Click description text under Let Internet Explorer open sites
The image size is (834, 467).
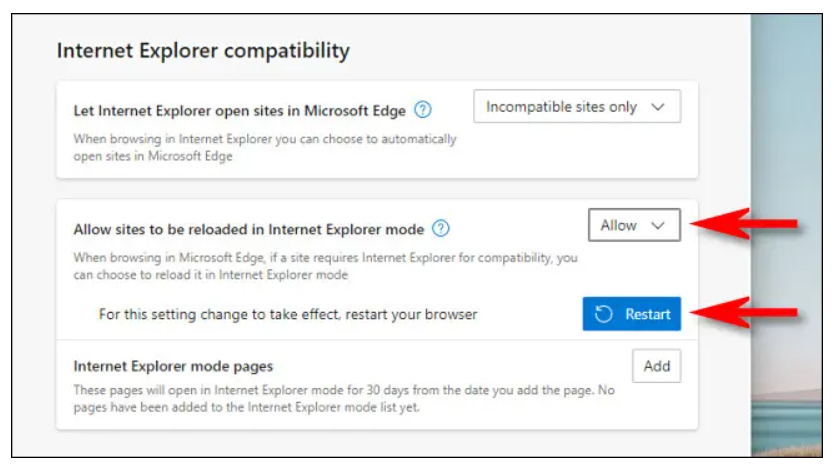(265, 148)
